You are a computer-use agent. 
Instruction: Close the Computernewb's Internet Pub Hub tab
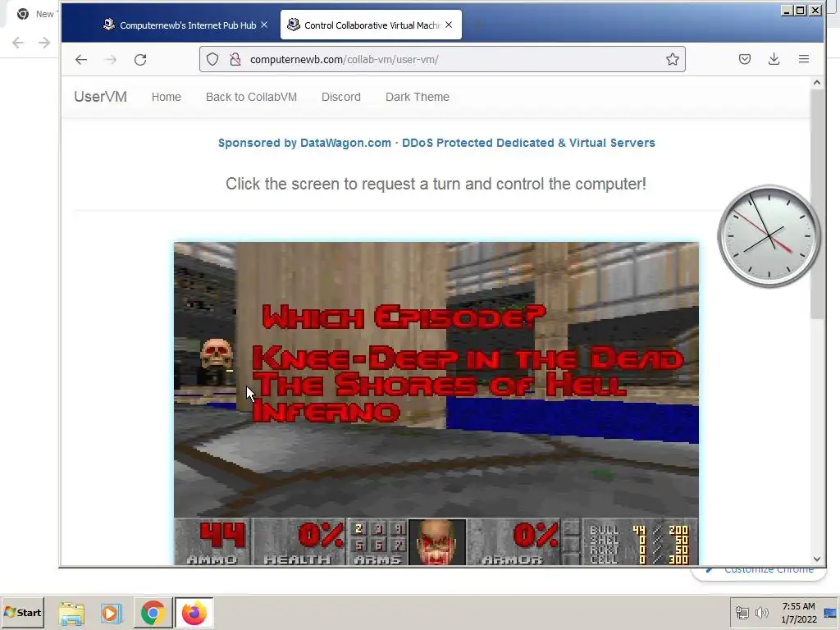[264, 25]
